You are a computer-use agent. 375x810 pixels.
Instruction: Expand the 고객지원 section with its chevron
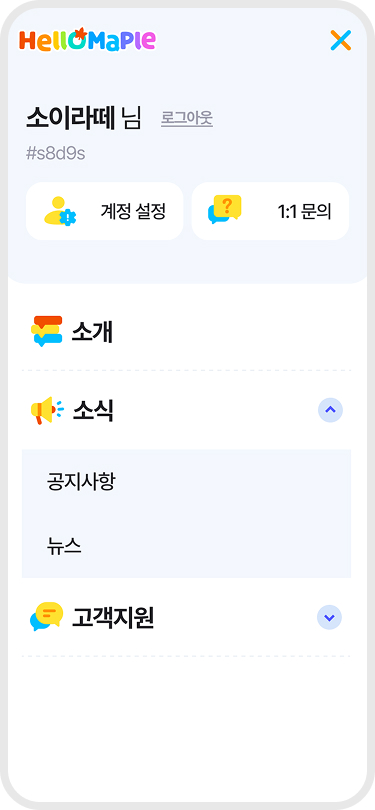(x=329, y=617)
